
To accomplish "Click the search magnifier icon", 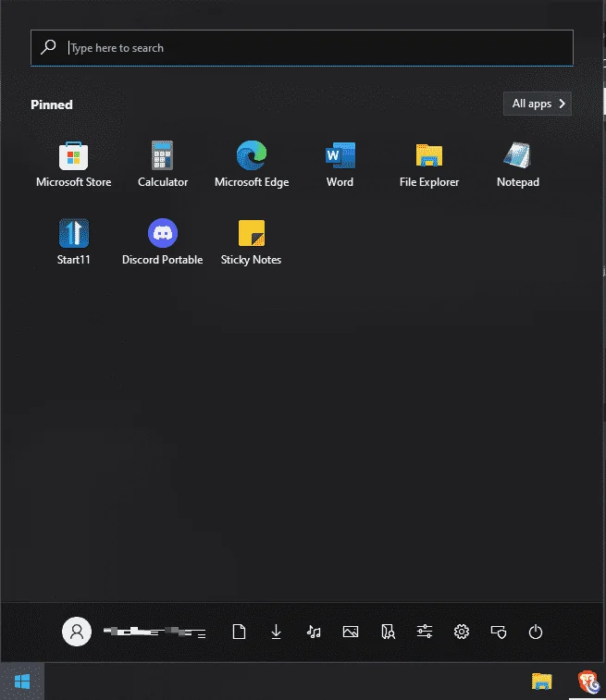I will tap(48, 47).
